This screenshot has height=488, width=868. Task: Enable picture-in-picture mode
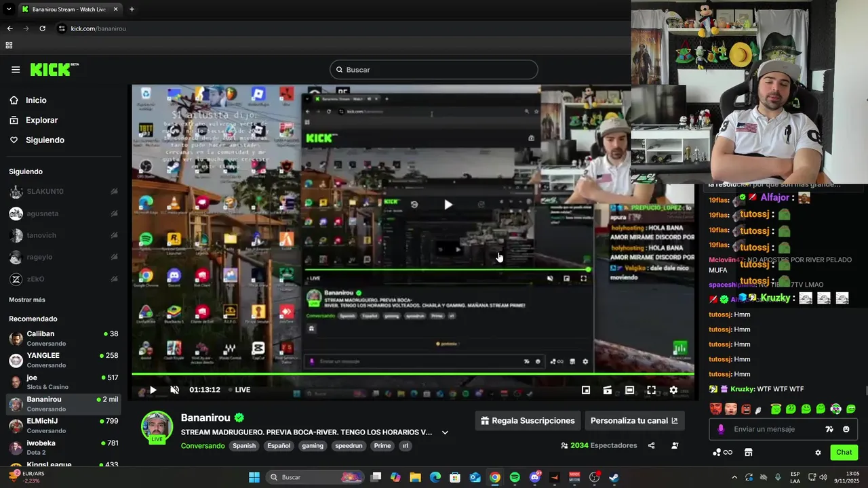pyautogui.click(x=586, y=390)
